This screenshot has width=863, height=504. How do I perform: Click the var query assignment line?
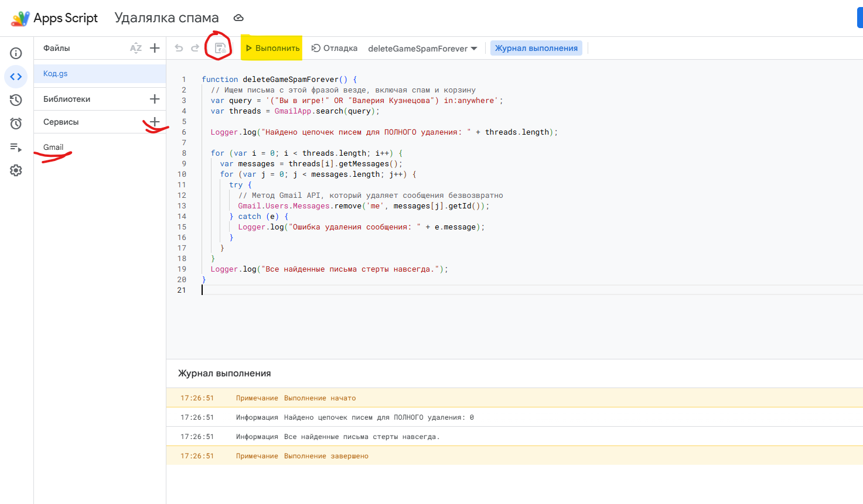click(357, 101)
